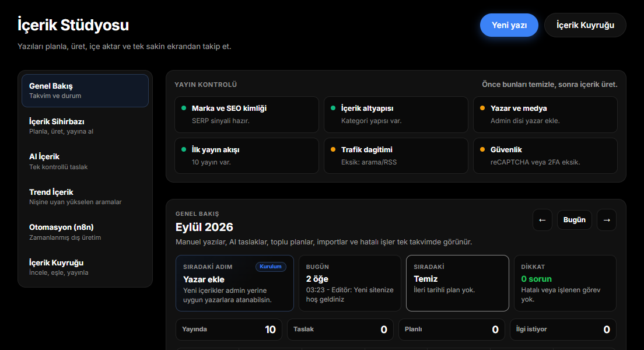The width and height of the screenshot is (644, 350).
Task: Open İçerik altyapısı check card
Action: click(396, 114)
